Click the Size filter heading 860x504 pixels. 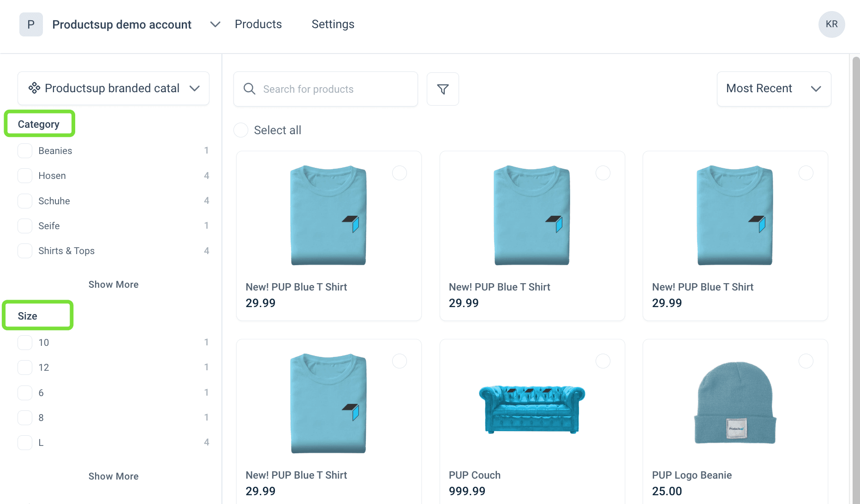[28, 316]
